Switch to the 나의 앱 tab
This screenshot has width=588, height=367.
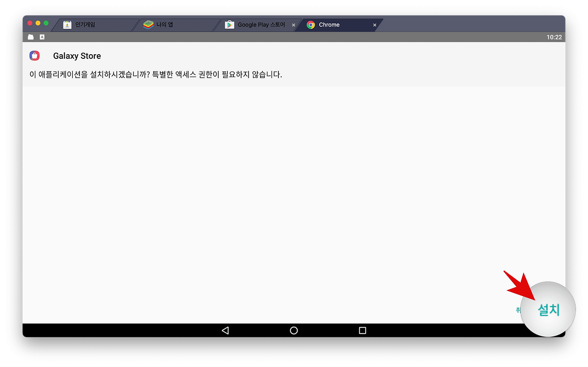coord(177,25)
